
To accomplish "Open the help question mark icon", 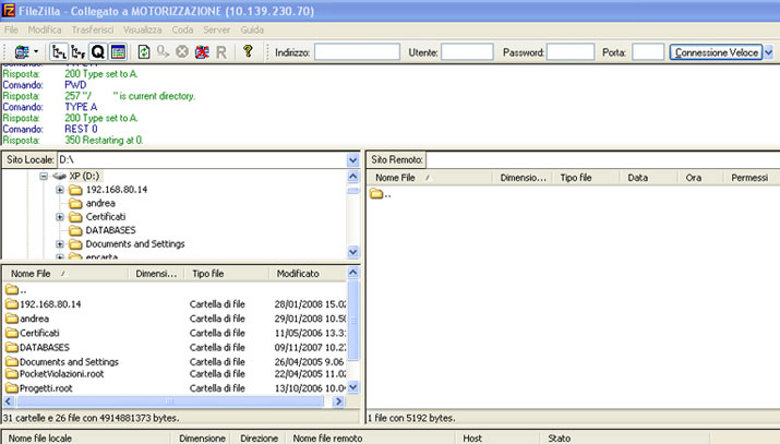I will [248, 51].
